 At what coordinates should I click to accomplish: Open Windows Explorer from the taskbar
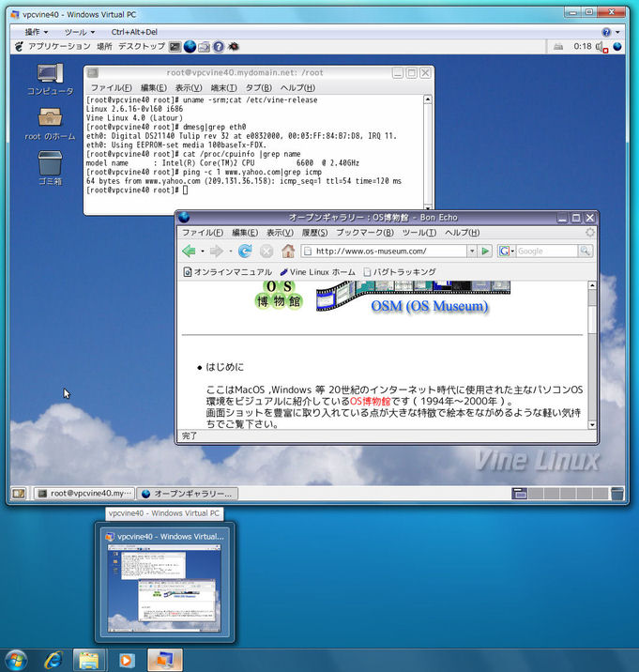click(89, 660)
